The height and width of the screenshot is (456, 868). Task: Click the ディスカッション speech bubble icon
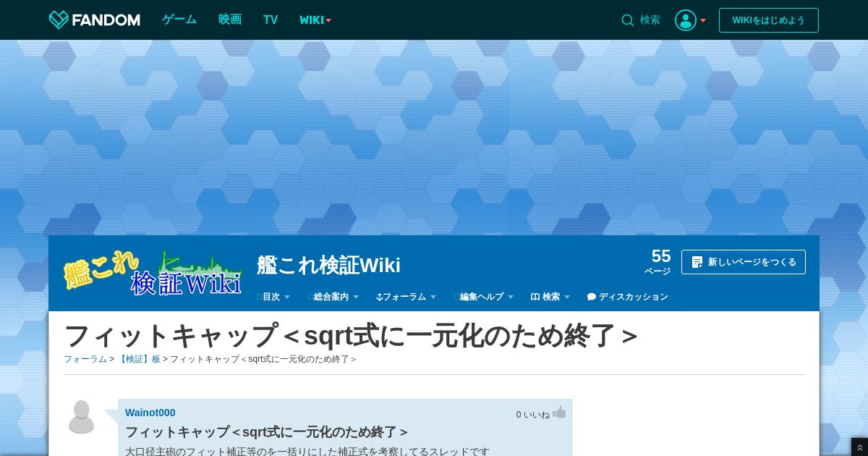[592, 297]
